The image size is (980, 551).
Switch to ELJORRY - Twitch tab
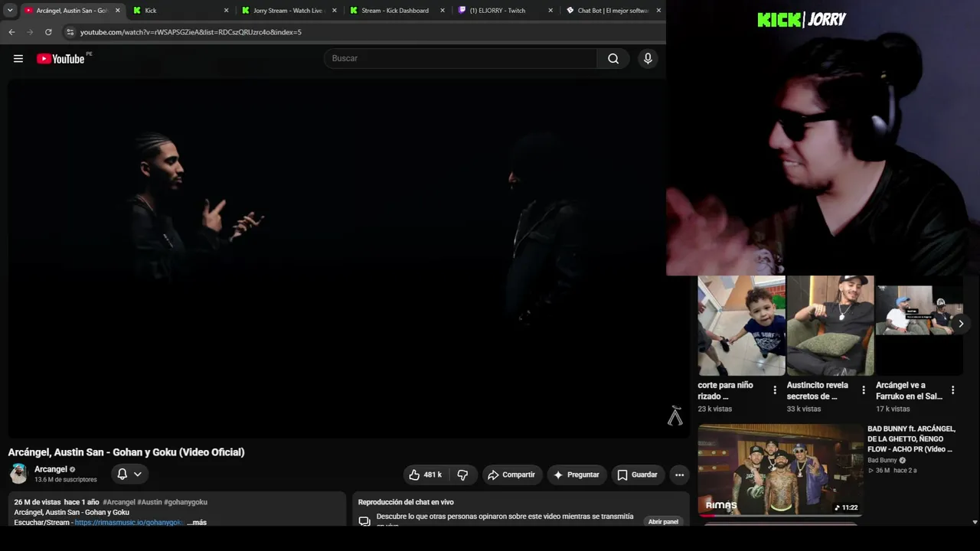(503, 11)
